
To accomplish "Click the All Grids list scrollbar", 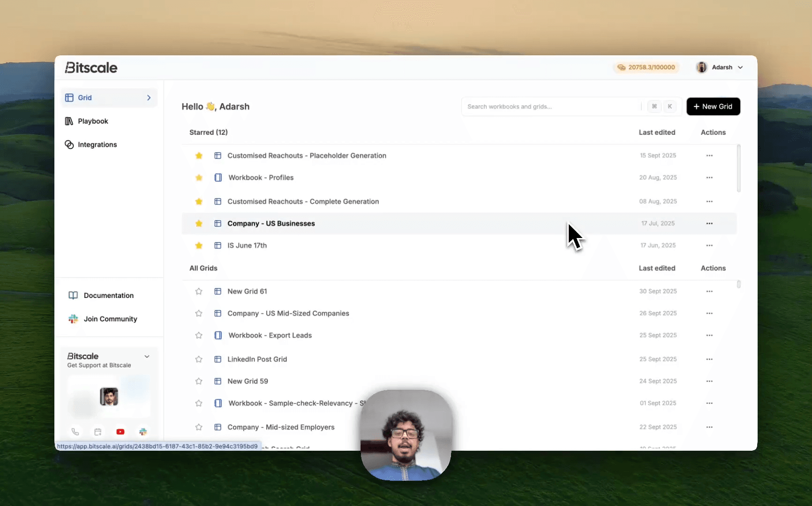I will [x=738, y=284].
